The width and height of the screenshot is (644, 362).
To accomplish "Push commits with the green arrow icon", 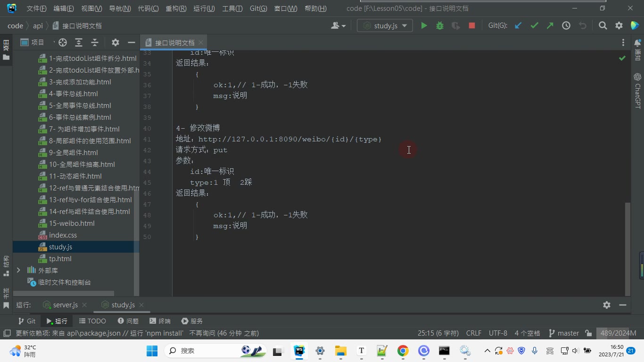I will tap(550, 26).
